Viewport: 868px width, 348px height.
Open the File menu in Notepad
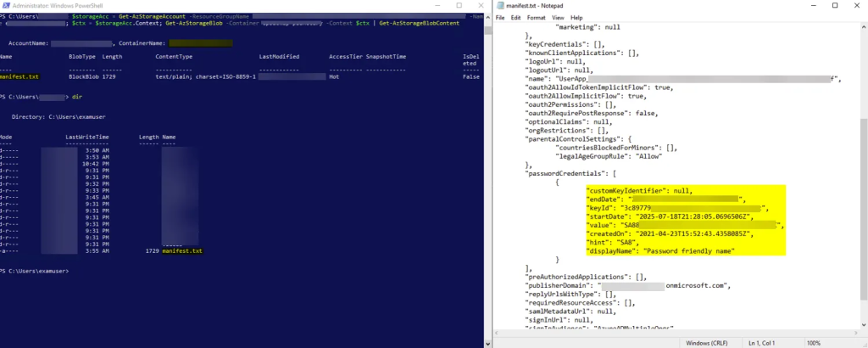[500, 17]
